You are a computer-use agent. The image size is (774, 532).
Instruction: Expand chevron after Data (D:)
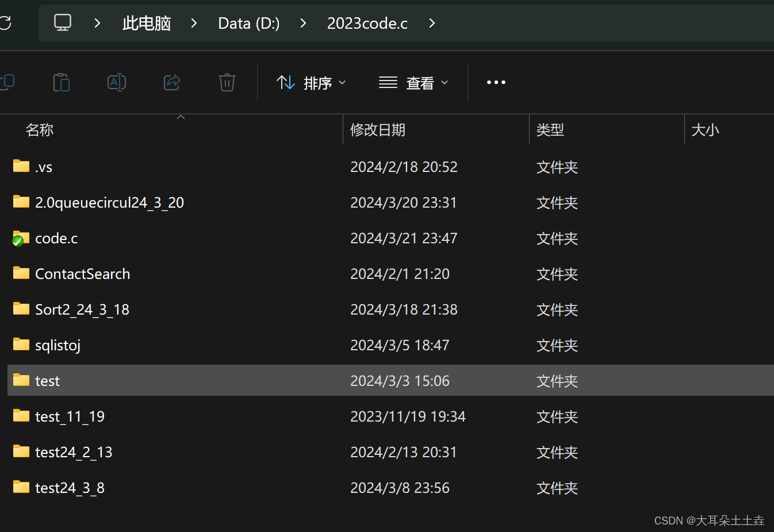click(x=303, y=23)
